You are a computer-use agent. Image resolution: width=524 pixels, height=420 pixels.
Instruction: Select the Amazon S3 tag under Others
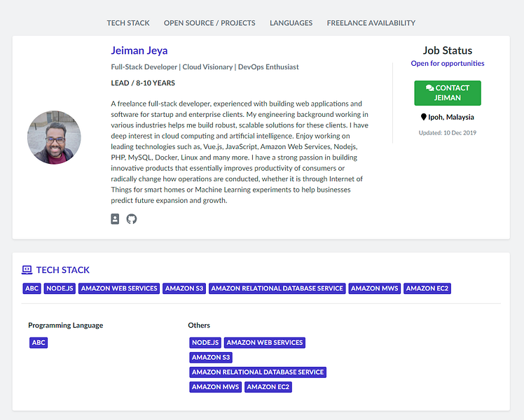tap(211, 358)
